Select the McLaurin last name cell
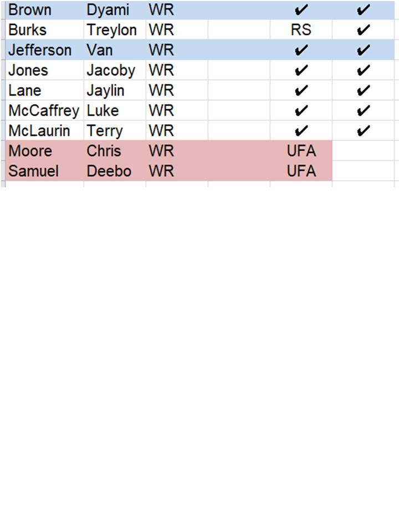Image resolution: width=399 pixels, height=532 pixels. 39,131
